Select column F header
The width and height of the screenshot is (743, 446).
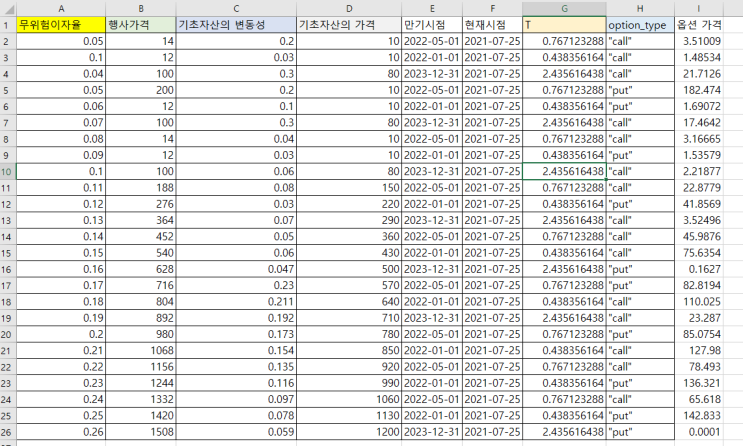[x=492, y=9]
